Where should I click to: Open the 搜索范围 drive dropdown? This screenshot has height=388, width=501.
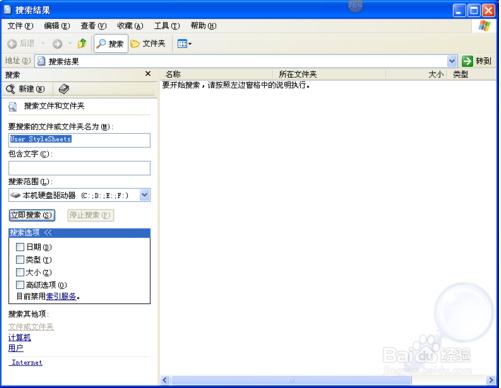click(145, 195)
